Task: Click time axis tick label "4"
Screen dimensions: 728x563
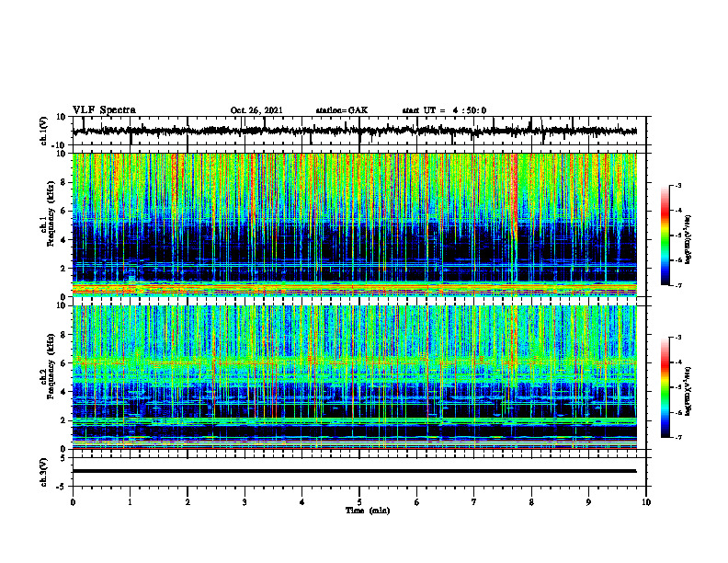Action: click(302, 502)
